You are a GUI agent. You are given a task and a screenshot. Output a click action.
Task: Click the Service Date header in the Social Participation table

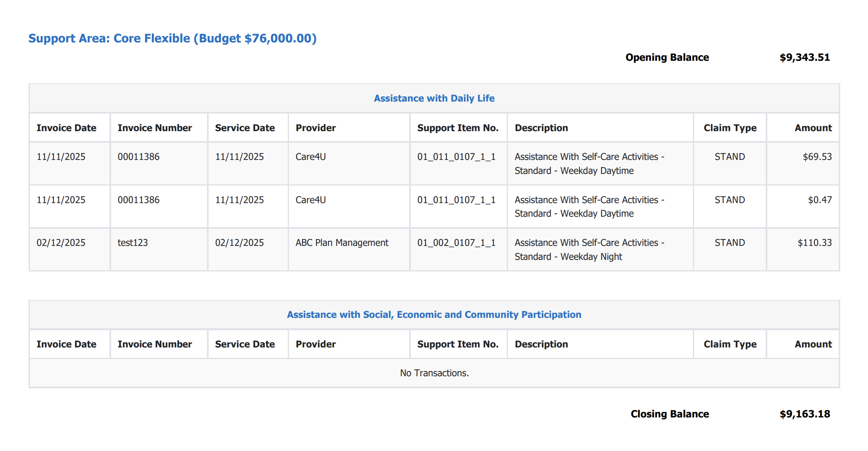click(245, 344)
